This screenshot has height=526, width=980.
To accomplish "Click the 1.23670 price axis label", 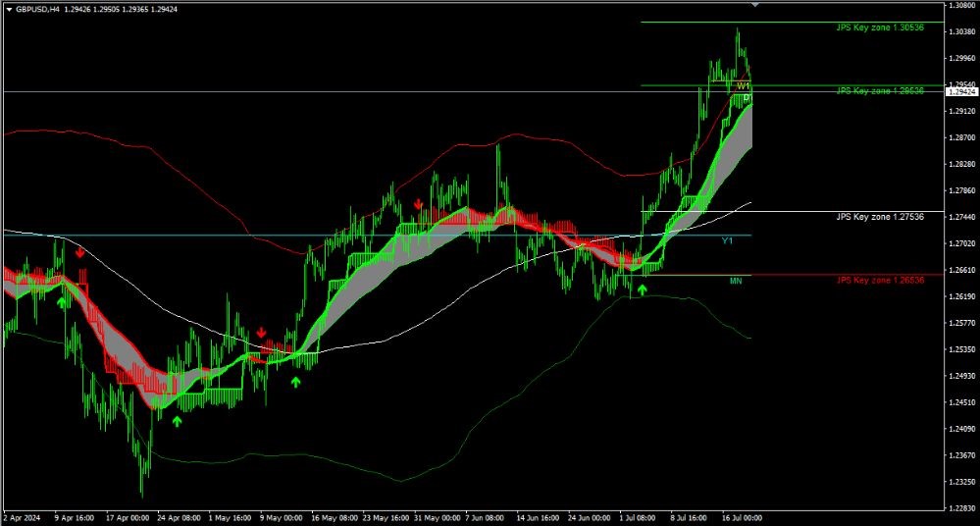I will [x=962, y=454].
